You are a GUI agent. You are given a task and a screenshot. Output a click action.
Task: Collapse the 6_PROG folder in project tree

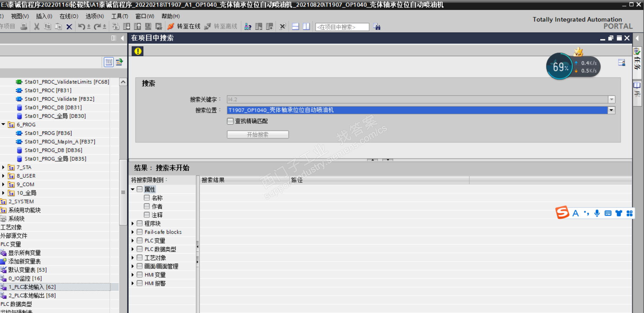(x=4, y=124)
